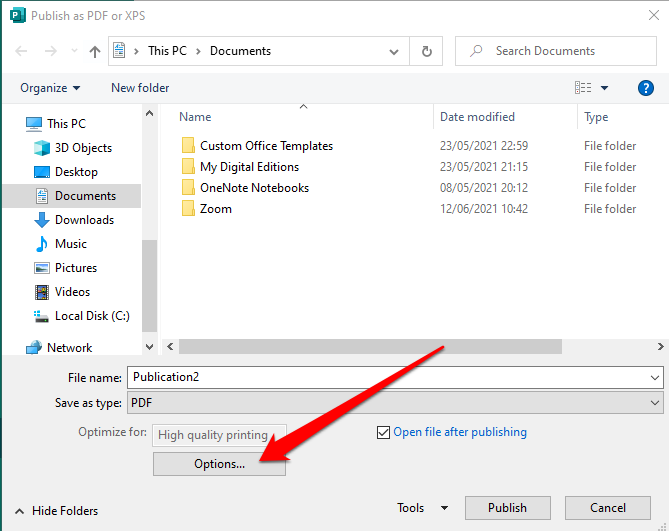Open the Organize dropdown menu
669x531 pixels.
[50, 88]
